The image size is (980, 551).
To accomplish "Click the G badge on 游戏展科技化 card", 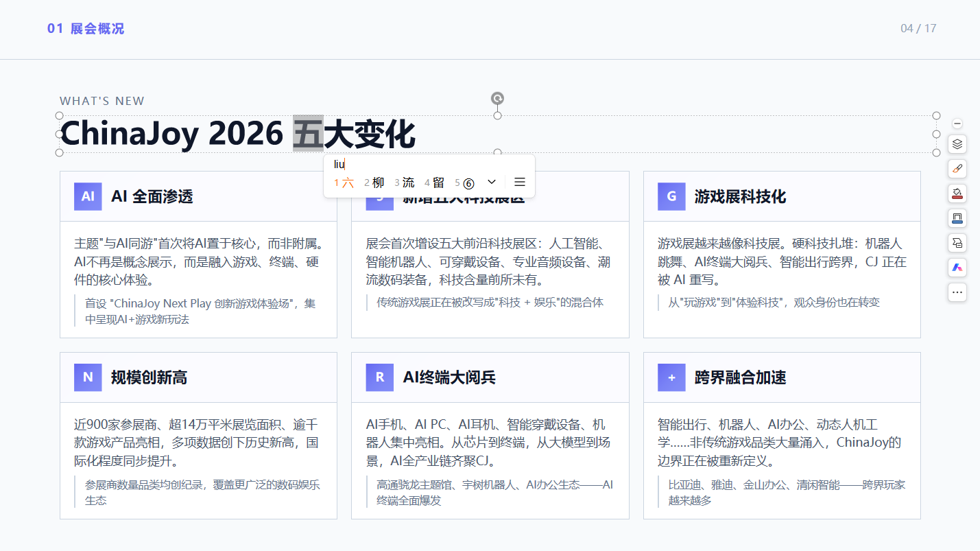I will click(x=671, y=196).
